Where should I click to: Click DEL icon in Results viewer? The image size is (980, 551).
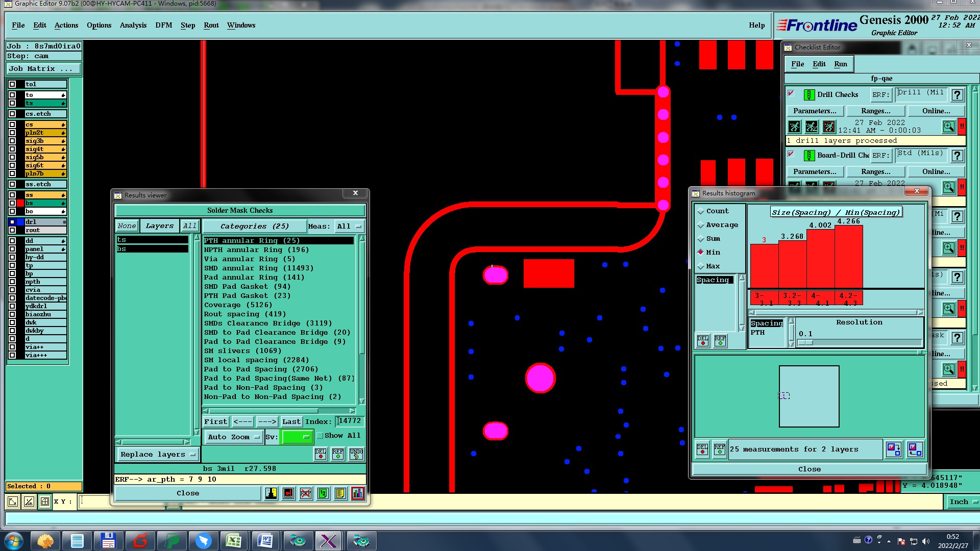coord(321,454)
